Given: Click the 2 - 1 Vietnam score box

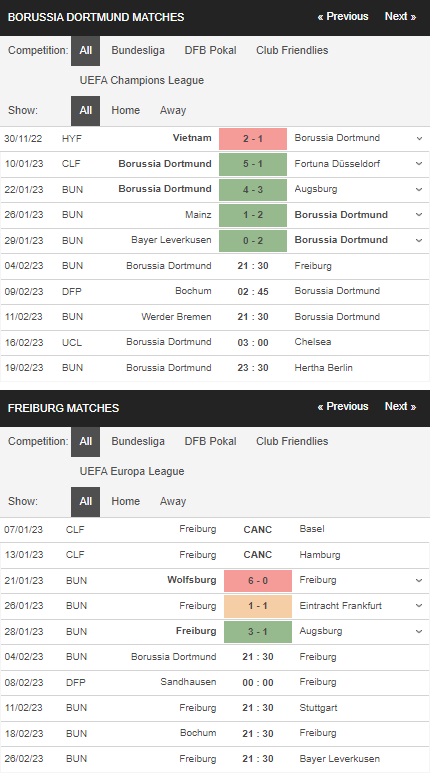Looking at the screenshot, I should [253, 139].
